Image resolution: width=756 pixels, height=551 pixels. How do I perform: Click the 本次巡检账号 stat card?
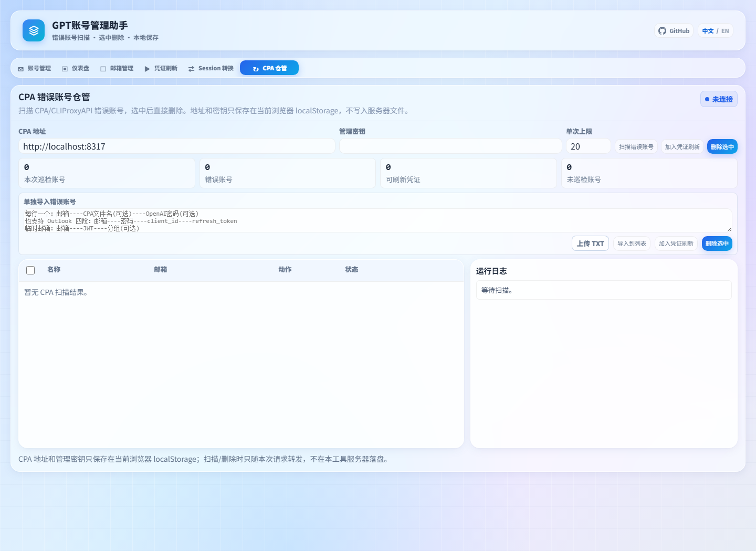coord(107,173)
